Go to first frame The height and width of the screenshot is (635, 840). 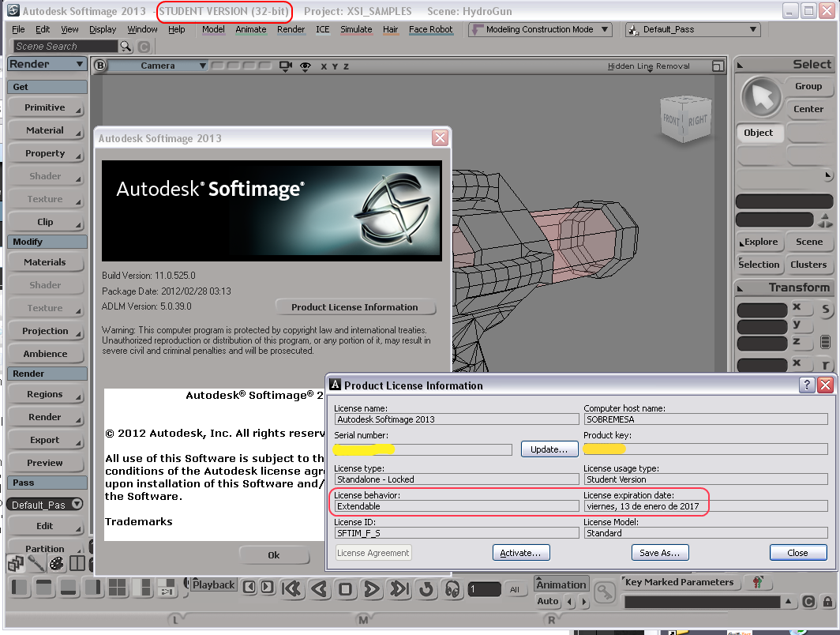pos(291,589)
